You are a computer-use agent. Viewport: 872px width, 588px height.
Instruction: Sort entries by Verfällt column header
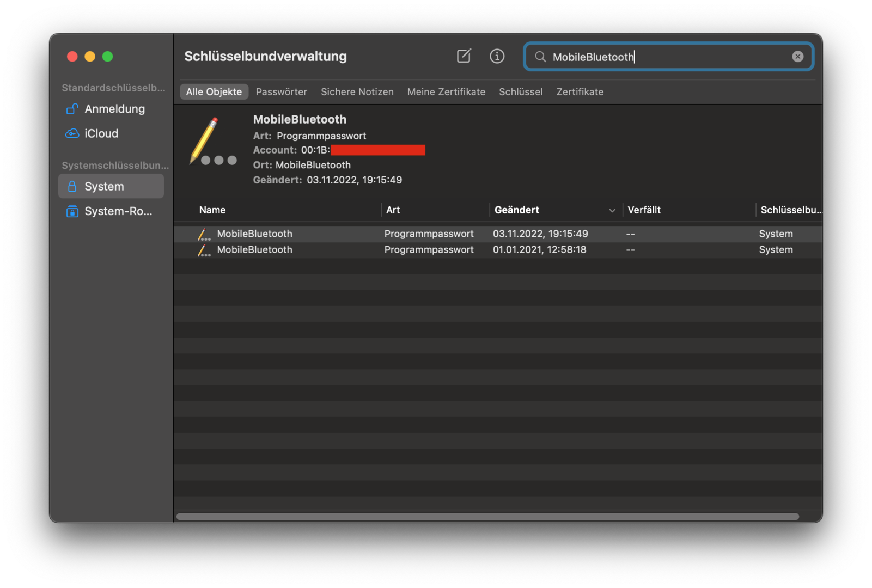click(x=644, y=210)
